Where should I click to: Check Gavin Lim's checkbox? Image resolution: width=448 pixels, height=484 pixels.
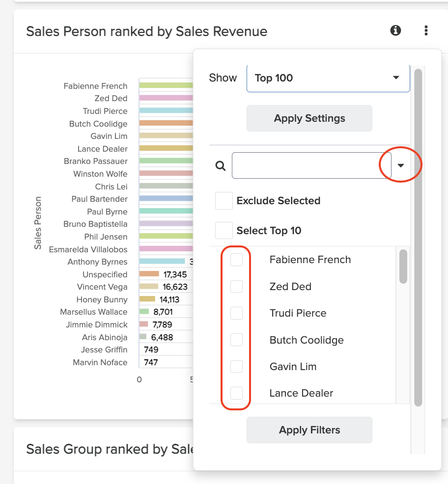click(237, 366)
